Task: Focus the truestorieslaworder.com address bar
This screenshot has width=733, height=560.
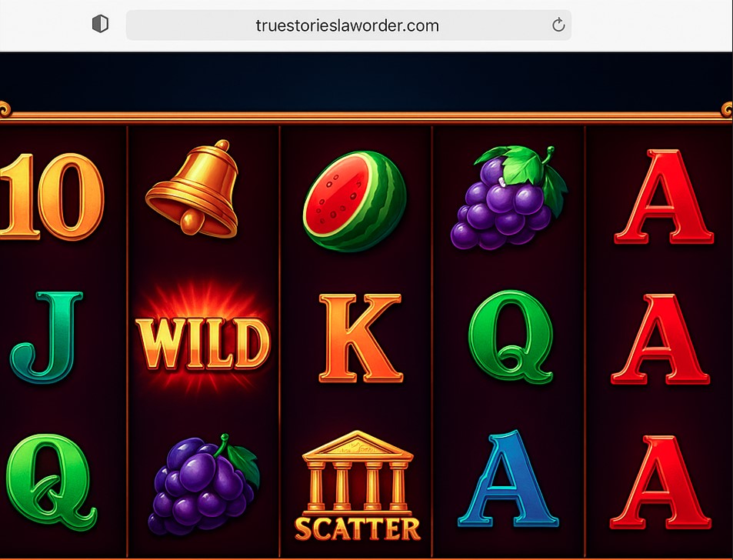Action: tap(348, 25)
